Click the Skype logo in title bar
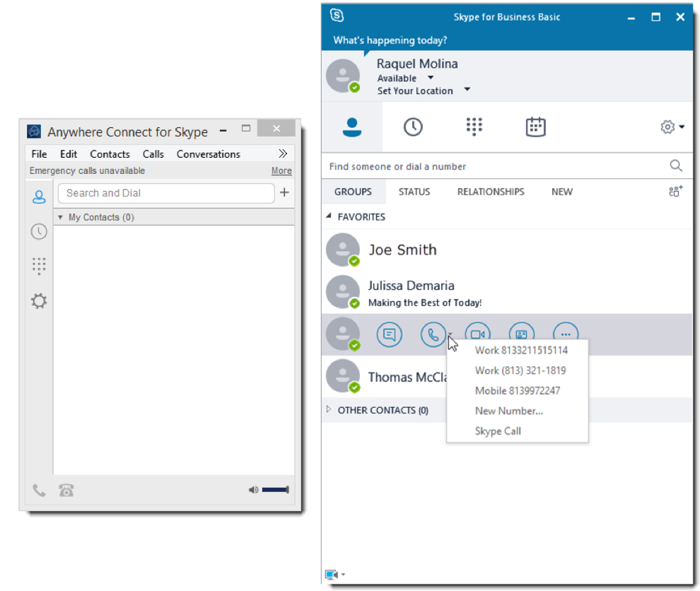Viewport: 700px width, 591px height. 337,16
